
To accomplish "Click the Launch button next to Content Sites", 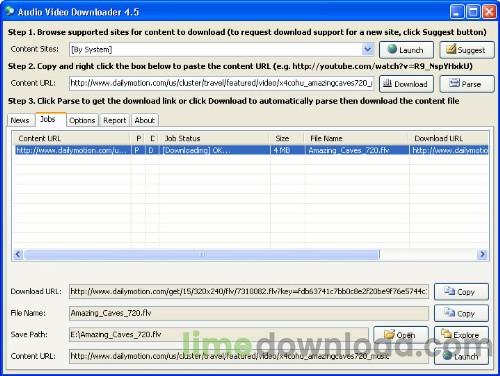I will tap(406, 50).
